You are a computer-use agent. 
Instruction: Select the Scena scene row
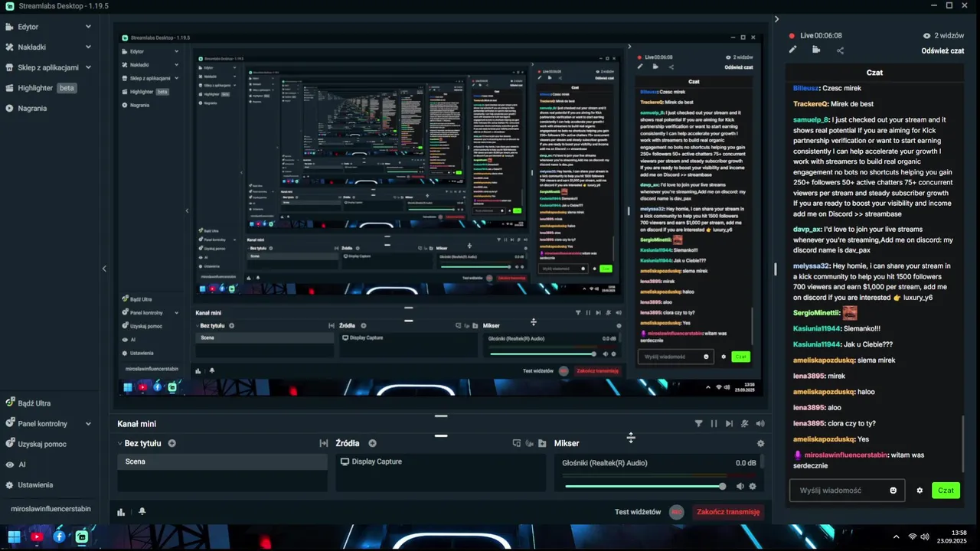(x=222, y=461)
